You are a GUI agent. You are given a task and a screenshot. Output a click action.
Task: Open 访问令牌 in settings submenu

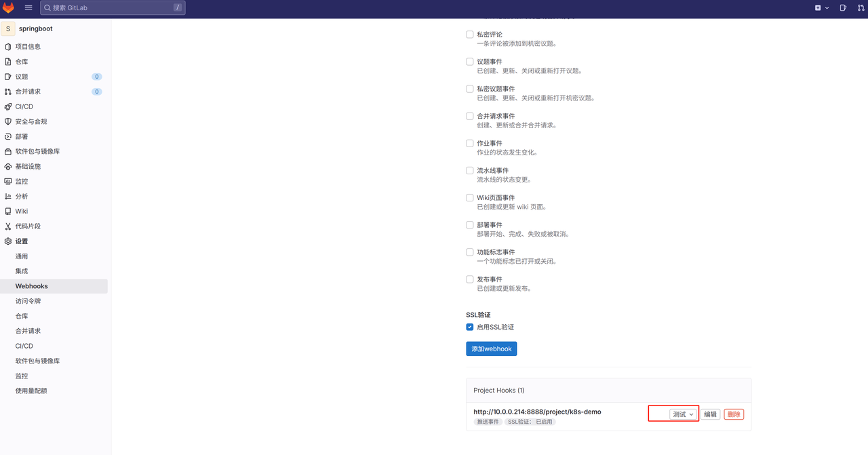(28, 301)
